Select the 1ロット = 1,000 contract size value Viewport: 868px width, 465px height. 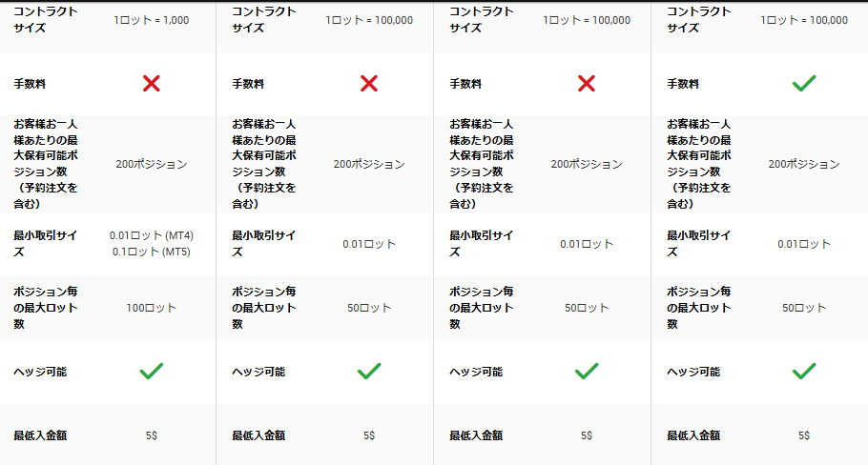(151, 20)
